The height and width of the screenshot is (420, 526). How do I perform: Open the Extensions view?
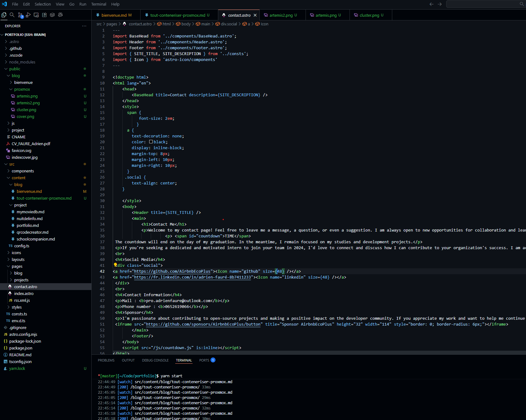pos(44,15)
